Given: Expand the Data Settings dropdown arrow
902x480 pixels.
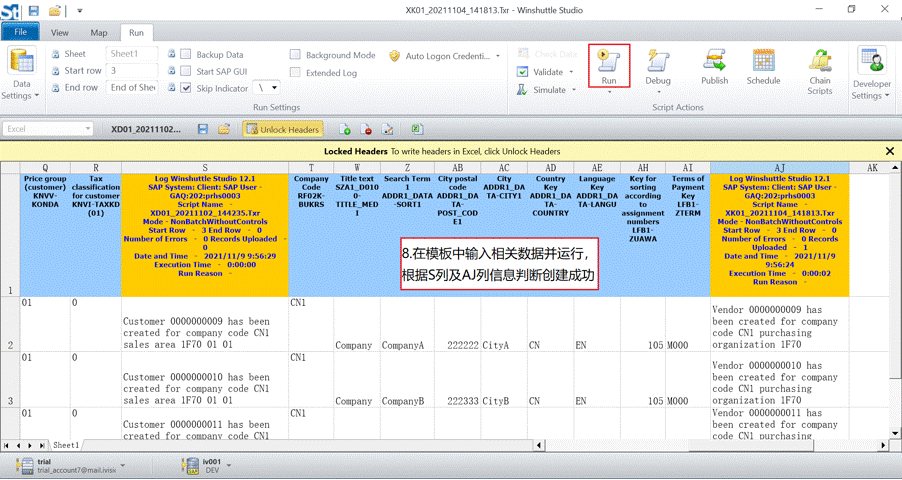Looking at the screenshot, I should tap(37, 96).
